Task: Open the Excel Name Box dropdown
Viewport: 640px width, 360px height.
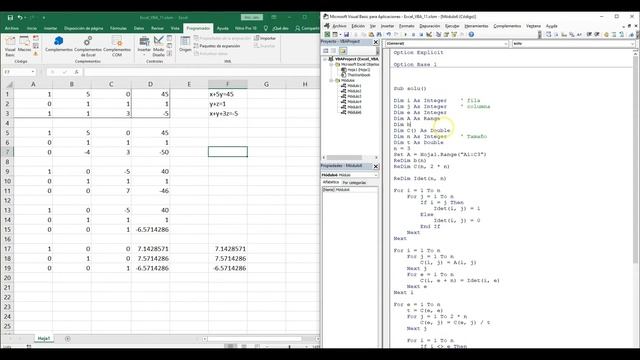Action: point(33,72)
